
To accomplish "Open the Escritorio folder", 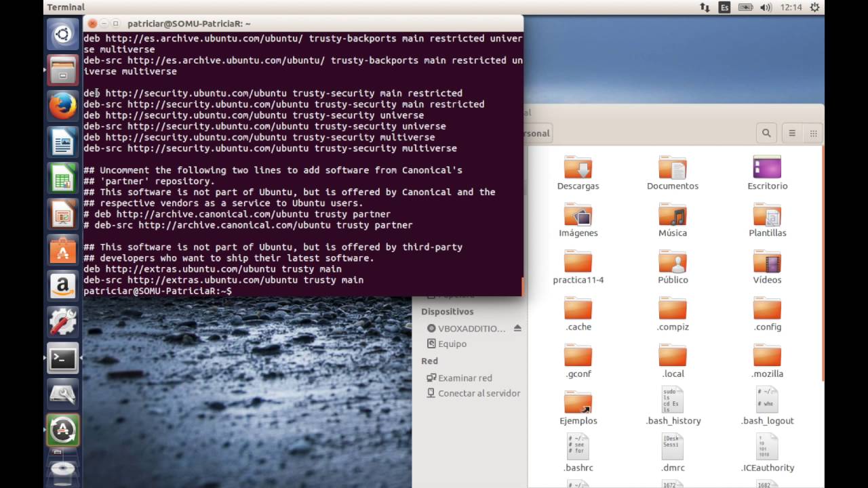I will [x=767, y=174].
